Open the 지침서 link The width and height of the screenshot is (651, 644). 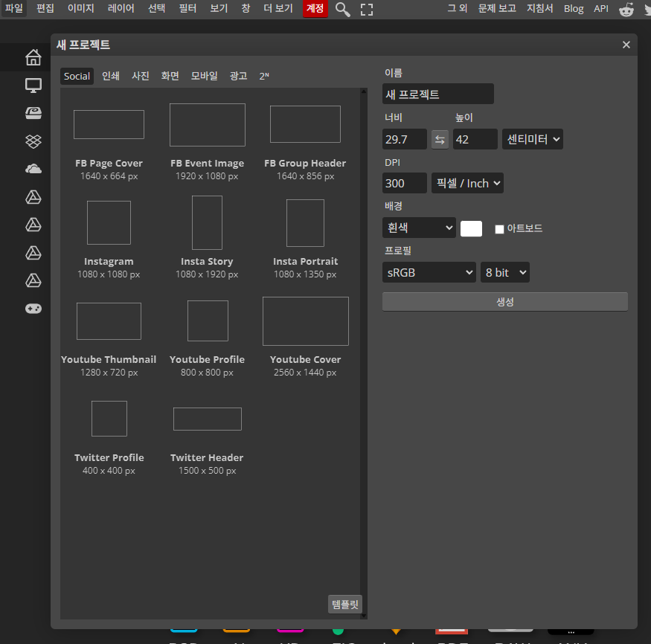click(539, 8)
